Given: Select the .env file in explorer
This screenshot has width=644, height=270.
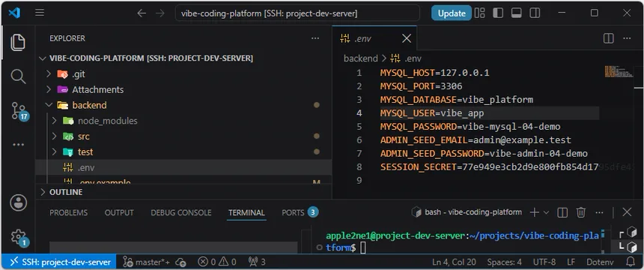Looking at the screenshot, I should point(184,167).
